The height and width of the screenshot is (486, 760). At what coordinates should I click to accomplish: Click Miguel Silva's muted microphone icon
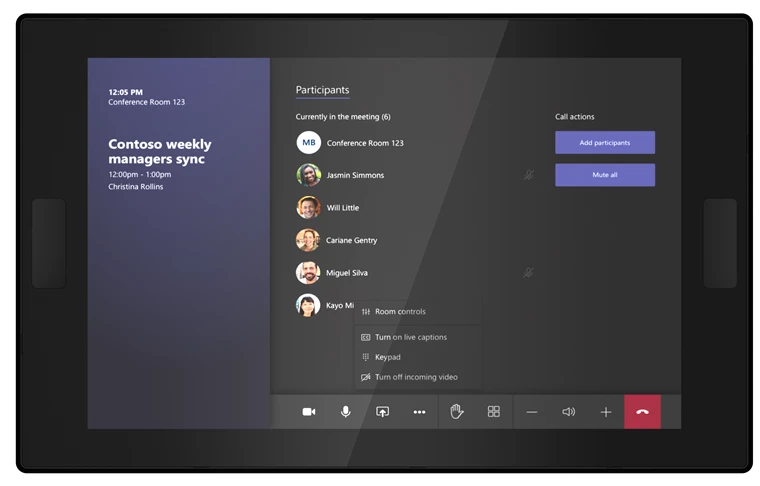pyautogui.click(x=529, y=273)
